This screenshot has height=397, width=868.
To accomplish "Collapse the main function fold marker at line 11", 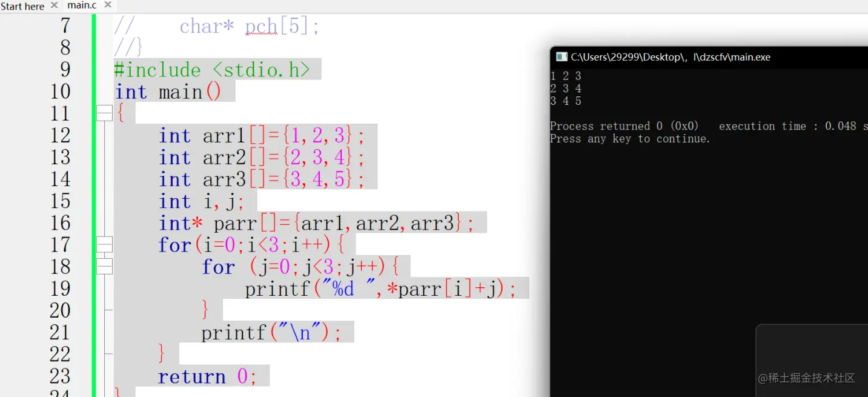I will pos(105,113).
